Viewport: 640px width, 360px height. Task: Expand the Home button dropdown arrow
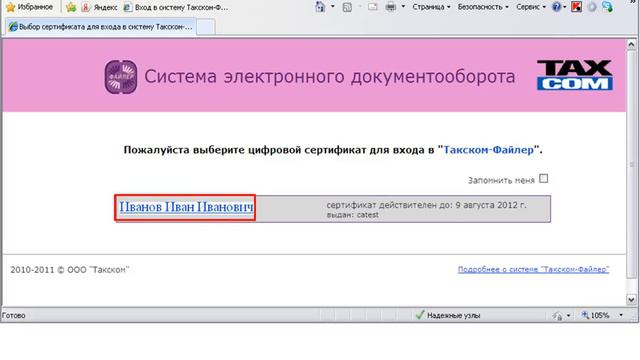coord(332,7)
